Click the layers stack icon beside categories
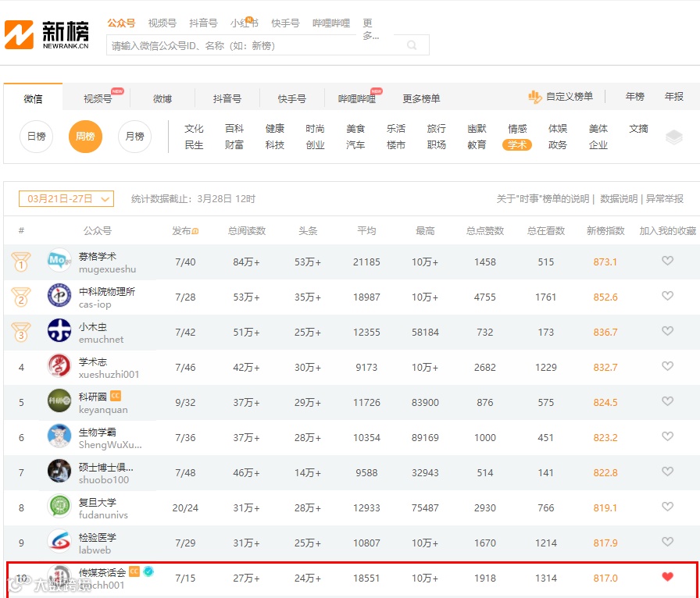Screen dimensions: 700x598 [x=673, y=137]
